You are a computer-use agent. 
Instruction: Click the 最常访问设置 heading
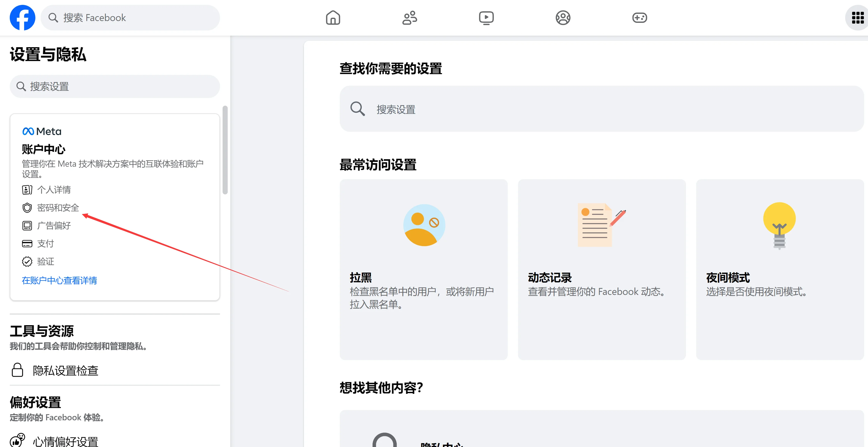pos(378,164)
